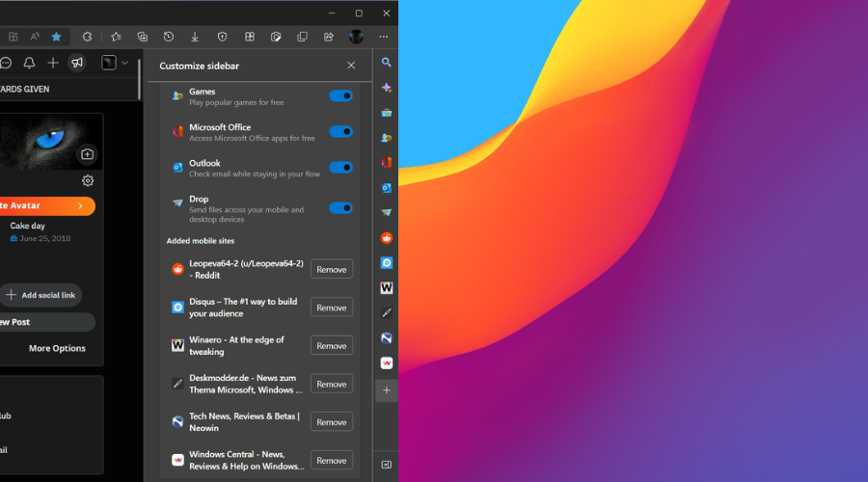Open the Reddit profile settings gear
This screenshot has height=482, width=868.
(88, 180)
